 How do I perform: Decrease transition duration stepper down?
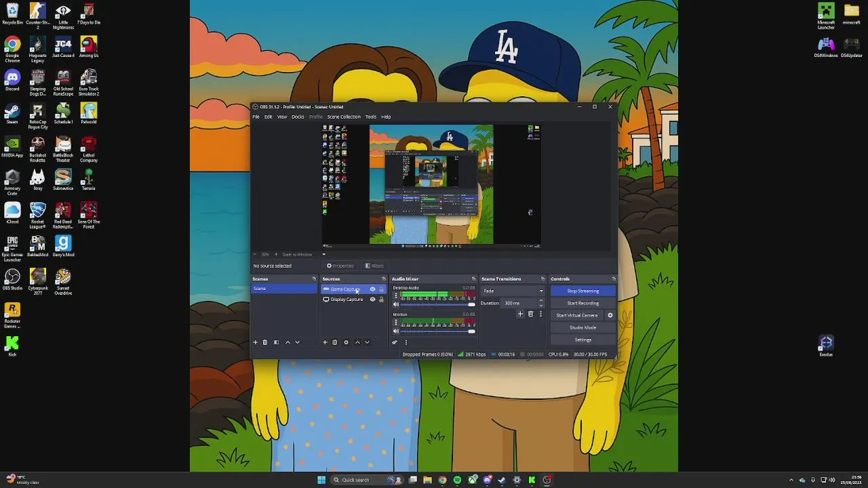click(540, 306)
